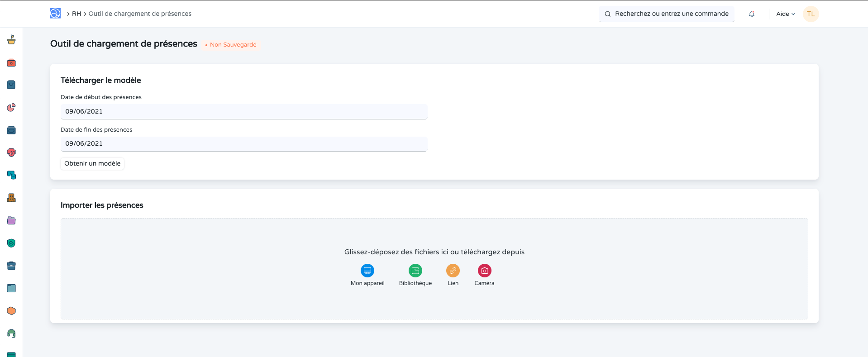
Task: Focus the search or command bar
Action: 666,14
